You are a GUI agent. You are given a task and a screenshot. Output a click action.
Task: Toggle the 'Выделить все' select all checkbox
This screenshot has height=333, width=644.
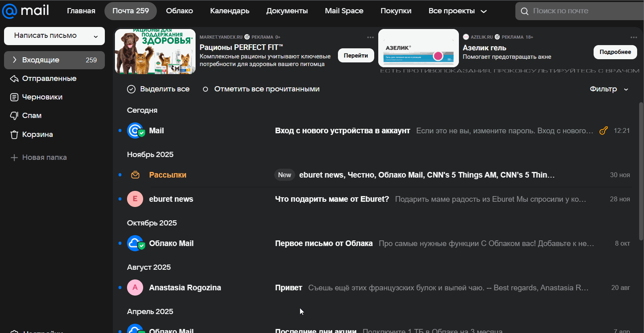click(x=131, y=89)
